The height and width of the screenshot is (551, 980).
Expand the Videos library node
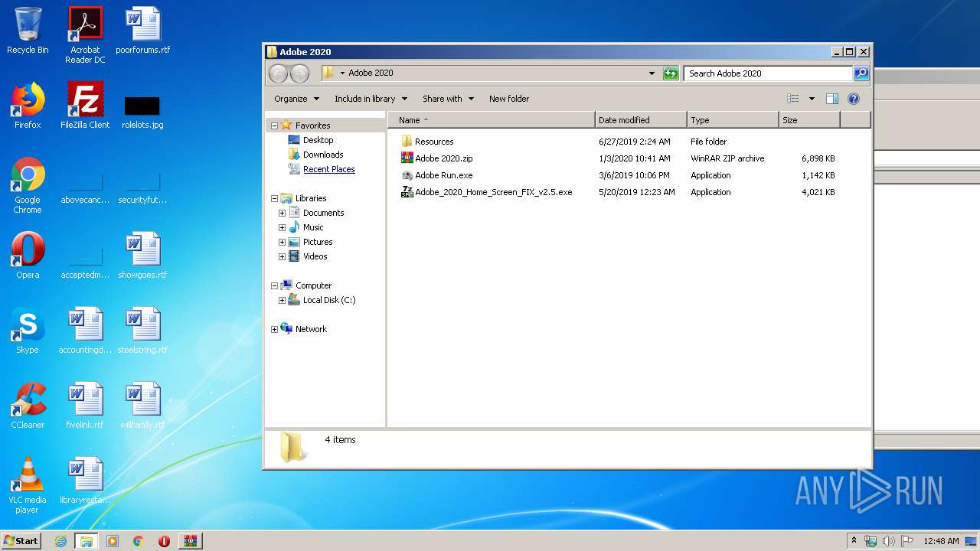tap(282, 256)
